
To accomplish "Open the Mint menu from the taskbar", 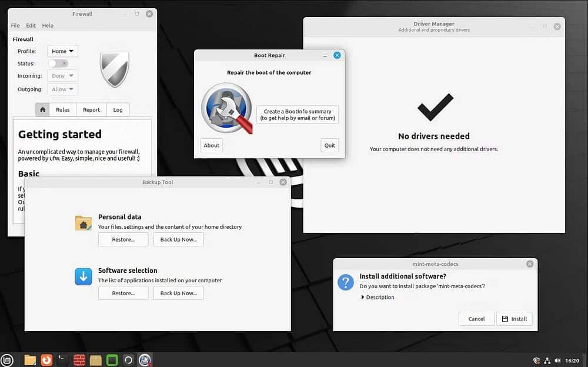I will pos(9,359).
